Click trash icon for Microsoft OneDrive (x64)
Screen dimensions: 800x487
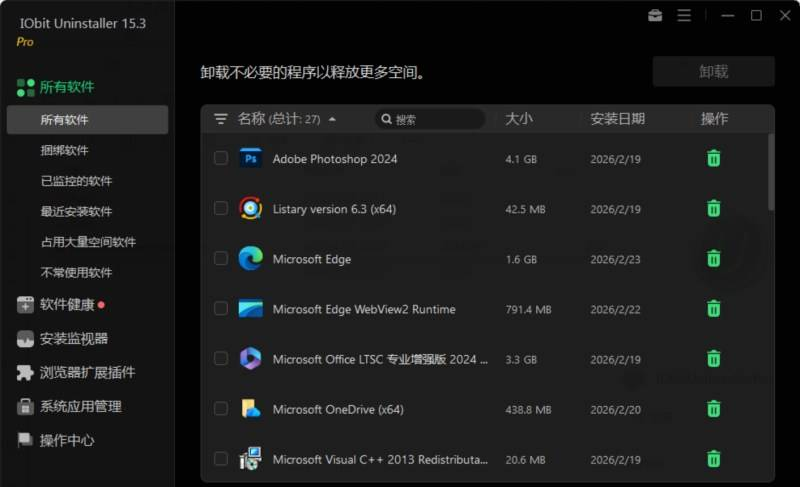[x=713, y=408]
